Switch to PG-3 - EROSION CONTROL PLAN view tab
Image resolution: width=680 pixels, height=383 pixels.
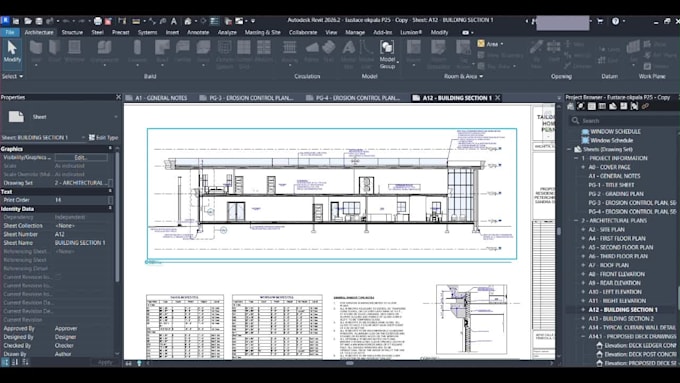[x=247, y=98]
